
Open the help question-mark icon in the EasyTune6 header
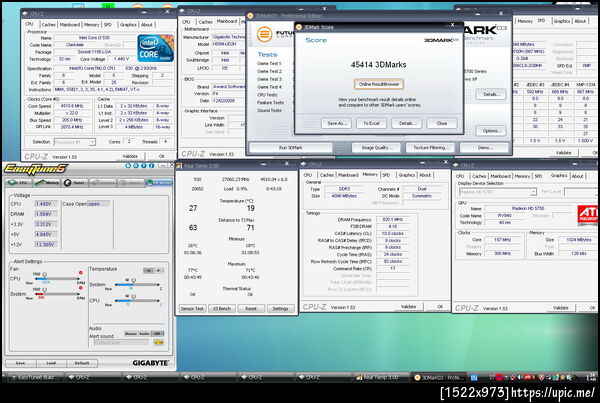coord(143,166)
